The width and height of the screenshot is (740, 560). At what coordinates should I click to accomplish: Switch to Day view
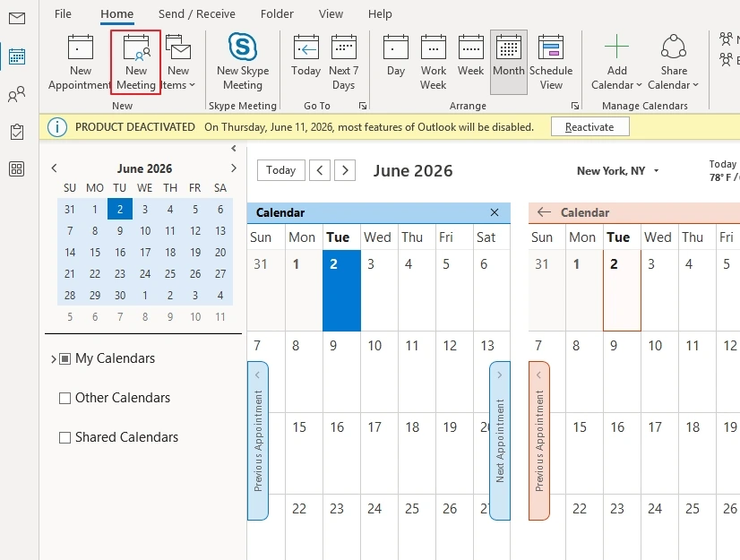click(x=395, y=56)
